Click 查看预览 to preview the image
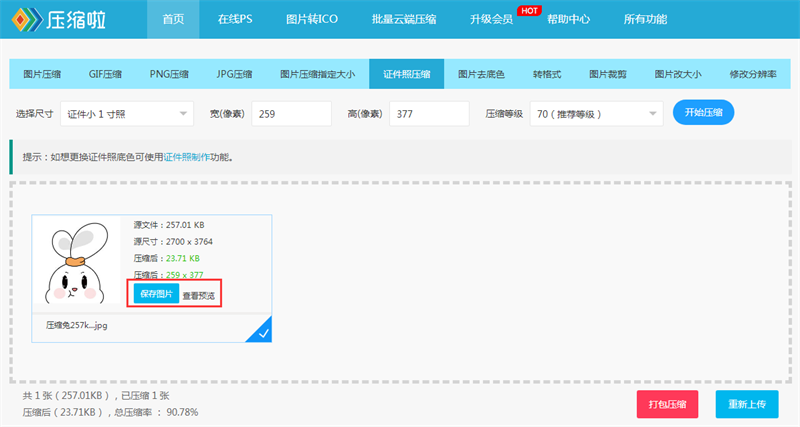 [199, 295]
